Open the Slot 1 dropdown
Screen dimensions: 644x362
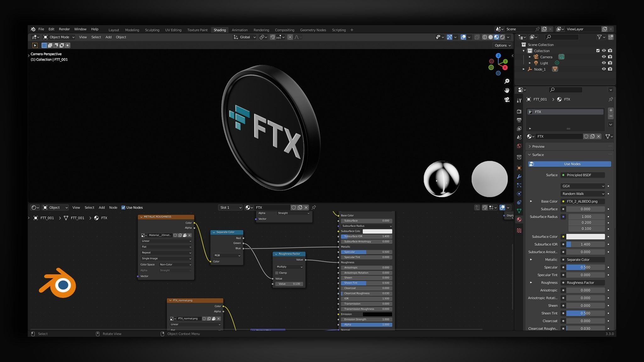(x=230, y=207)
